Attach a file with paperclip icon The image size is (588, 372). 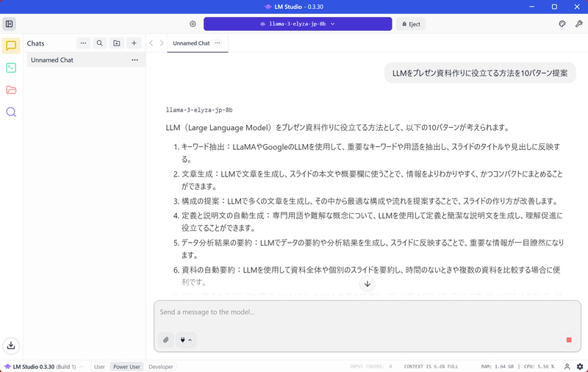[x=166, y=340]
